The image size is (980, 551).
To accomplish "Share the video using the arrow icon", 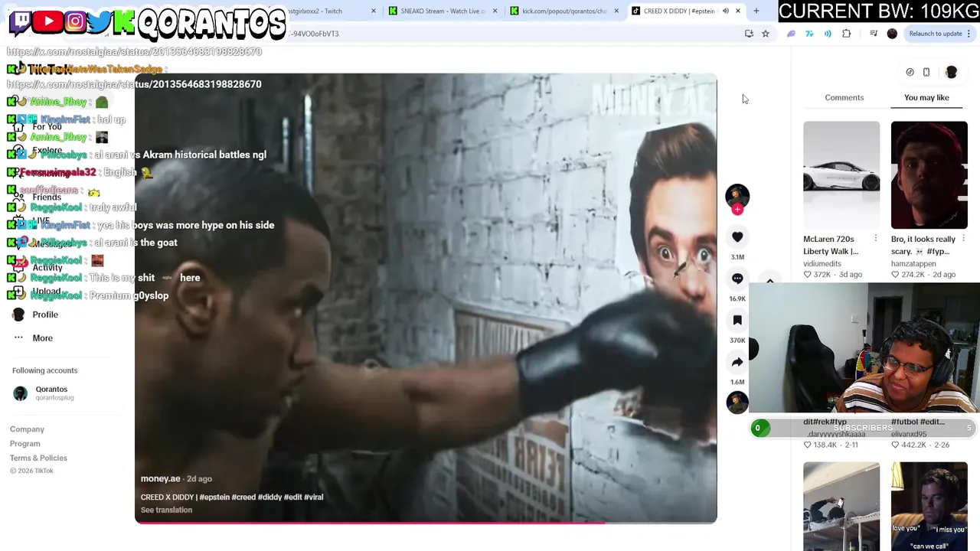I will click(x=737, y=362).
